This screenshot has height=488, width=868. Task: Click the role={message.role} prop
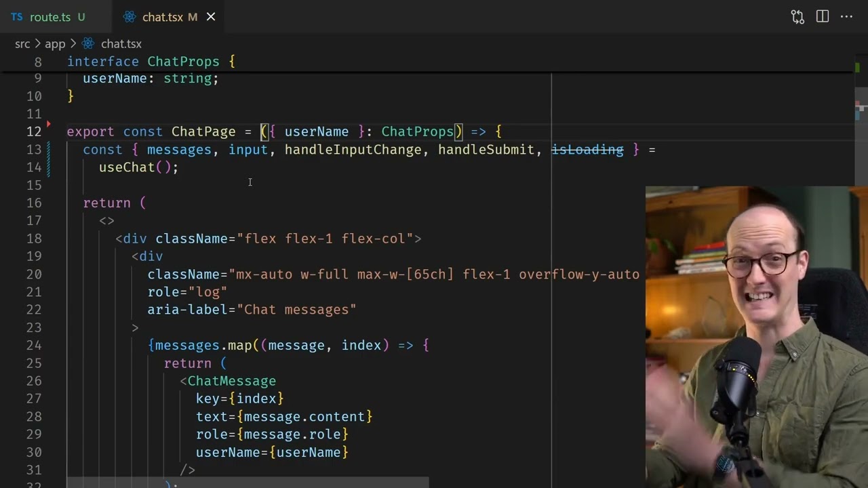[272, 434]
